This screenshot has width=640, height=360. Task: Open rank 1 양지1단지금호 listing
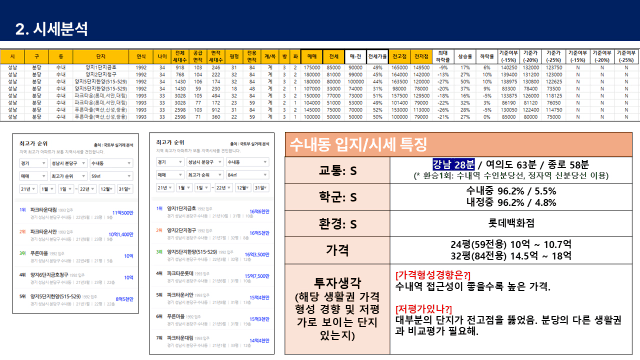[x=212, y=212]
